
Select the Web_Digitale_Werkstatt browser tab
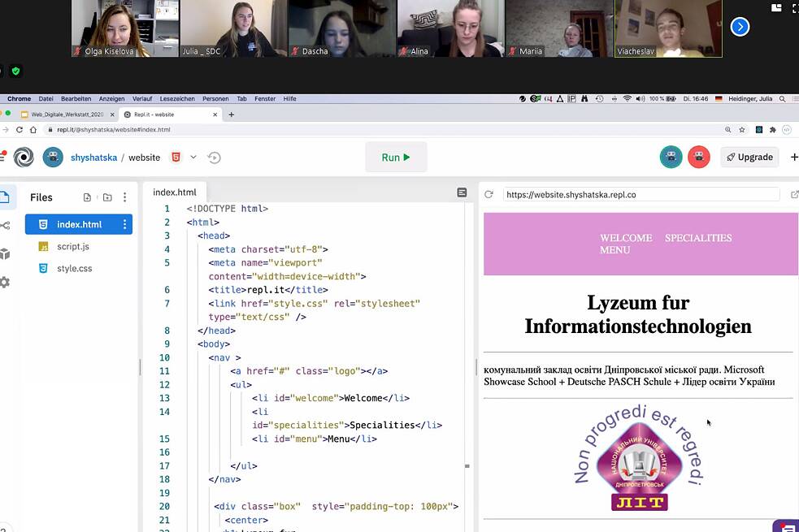pos(67,115)
